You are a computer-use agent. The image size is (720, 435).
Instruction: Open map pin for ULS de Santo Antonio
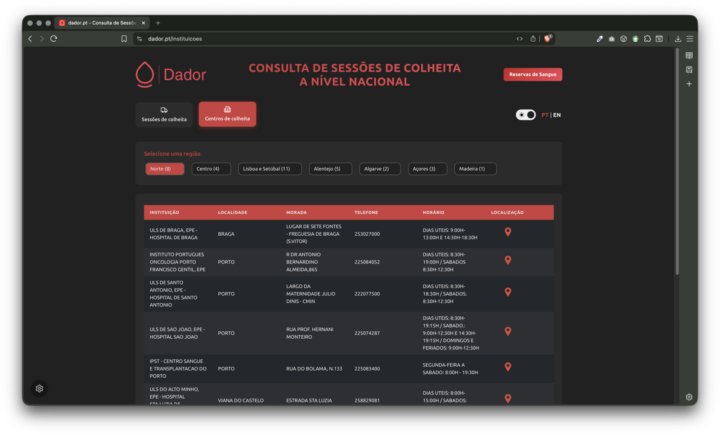pos(508,292)
